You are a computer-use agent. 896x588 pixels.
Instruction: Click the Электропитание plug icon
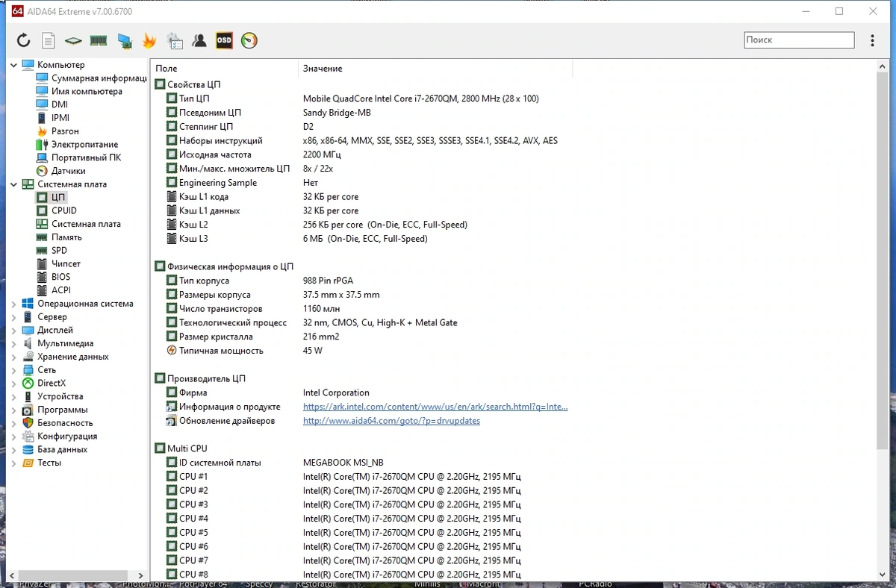[42, 144]
